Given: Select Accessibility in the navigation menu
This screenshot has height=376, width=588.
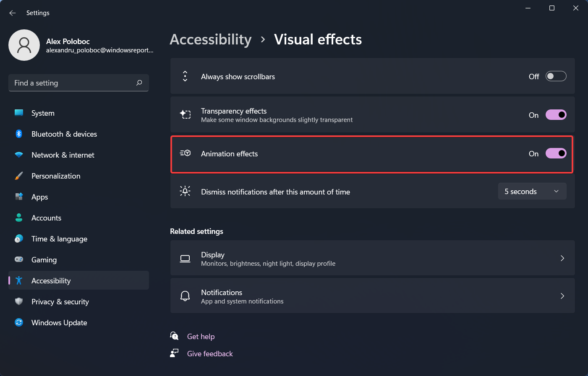Looking at the screenshot, I should coord(51,280).
